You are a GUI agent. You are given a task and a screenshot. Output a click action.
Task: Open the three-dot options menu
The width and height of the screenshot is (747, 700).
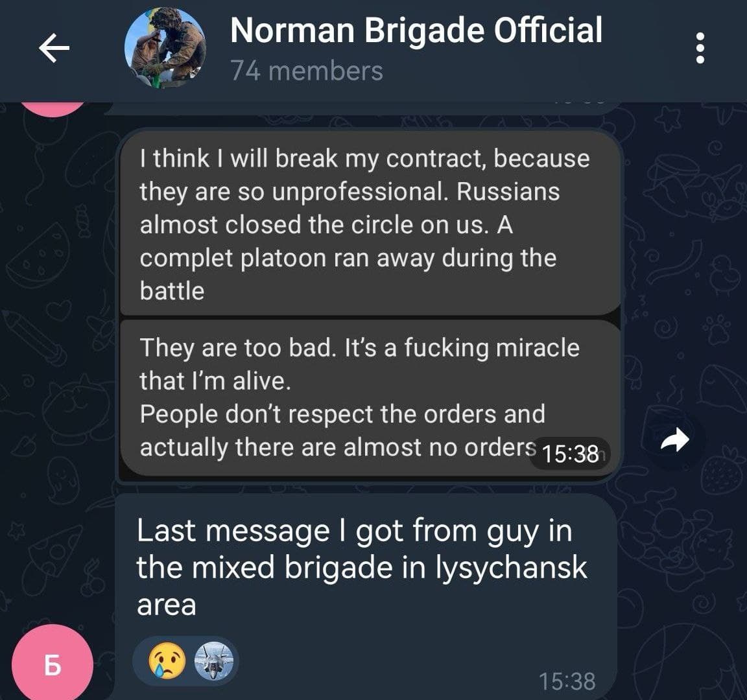[x=700, y=47]
